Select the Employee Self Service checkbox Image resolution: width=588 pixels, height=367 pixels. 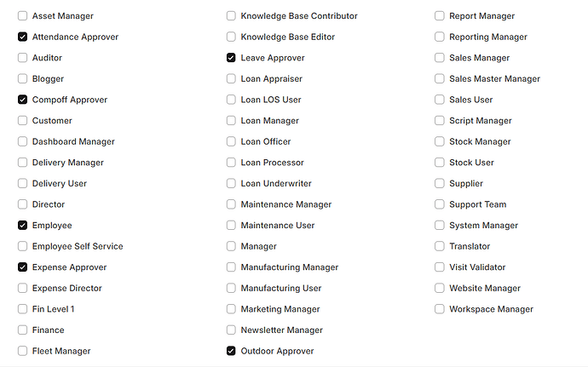tap(22, 246)
